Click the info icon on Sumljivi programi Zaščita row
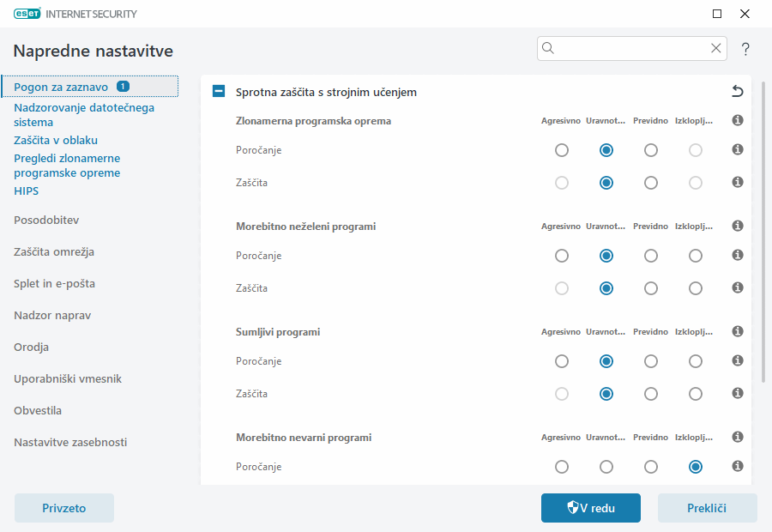The width and height of the screenshot is (772, 532). click(737, 393)
